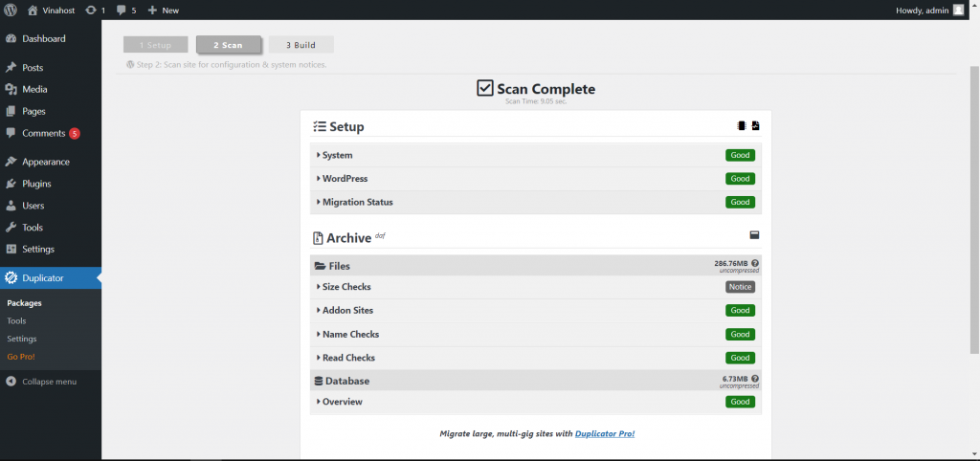This screenshot has width=980, height=461.
Task: Click the window icon beside Archive heading
Action: pos(754,235)
